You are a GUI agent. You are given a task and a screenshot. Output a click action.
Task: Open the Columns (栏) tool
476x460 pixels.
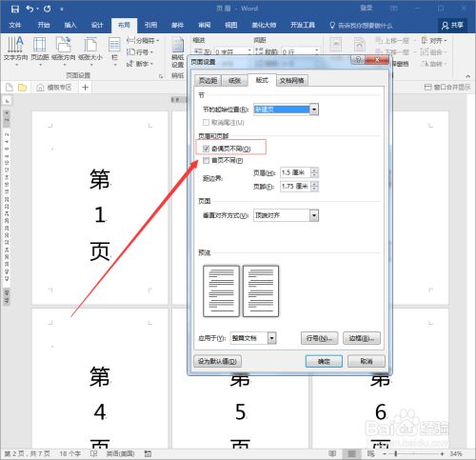114,50
